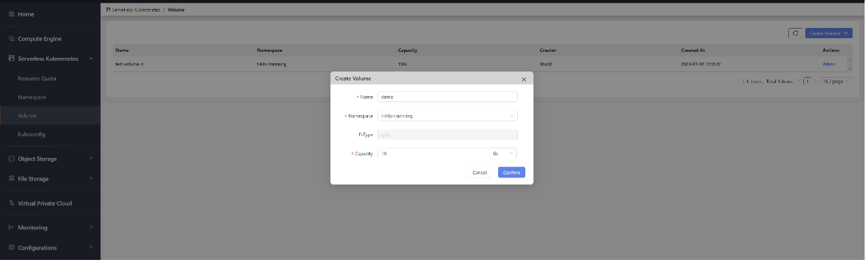Go to pagination page 1
The height and width of the screenshot is (262, 868).
point(807,81)
